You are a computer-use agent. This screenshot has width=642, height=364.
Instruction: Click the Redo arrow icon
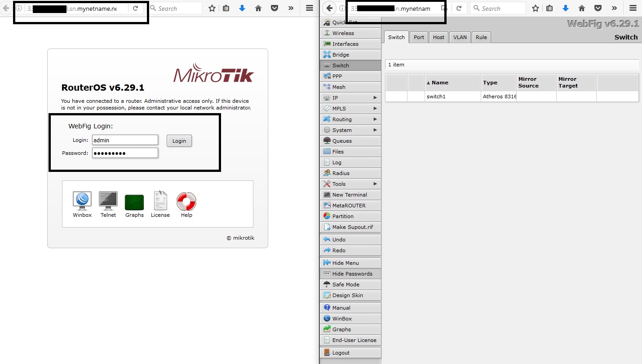tap(327, 250)
